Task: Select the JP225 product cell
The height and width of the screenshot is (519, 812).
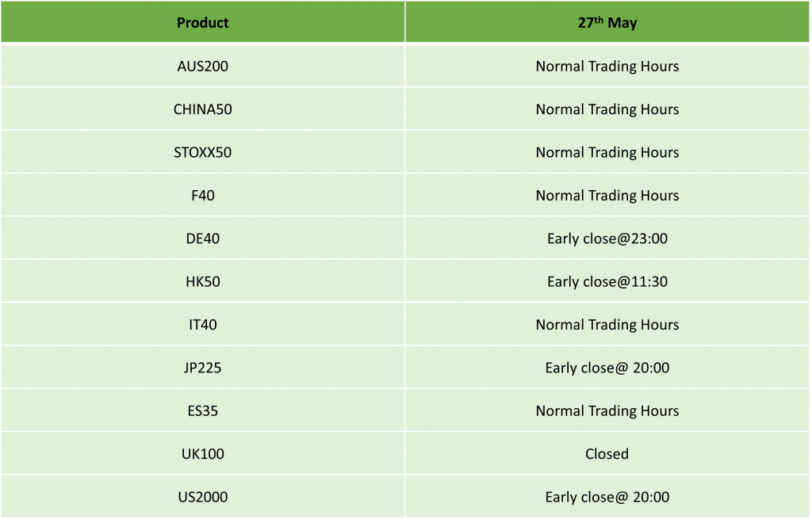Action: (202, 368)
